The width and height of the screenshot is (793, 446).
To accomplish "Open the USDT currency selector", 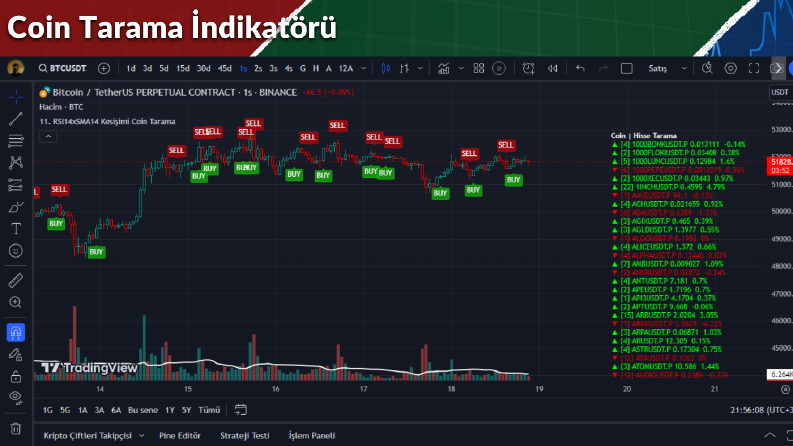I will (x=779, y=92).
